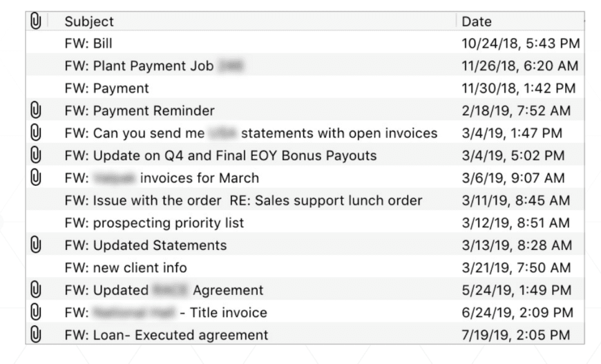Open the prospecting priority list email
This screenshot has height=364, width=601.
pyautogui.click(x=154, y=223)
